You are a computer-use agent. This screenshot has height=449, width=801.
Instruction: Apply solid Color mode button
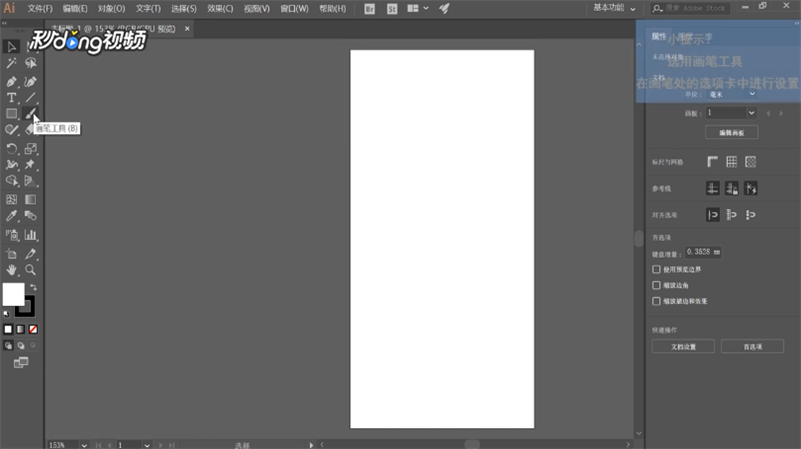coord(8,329)
